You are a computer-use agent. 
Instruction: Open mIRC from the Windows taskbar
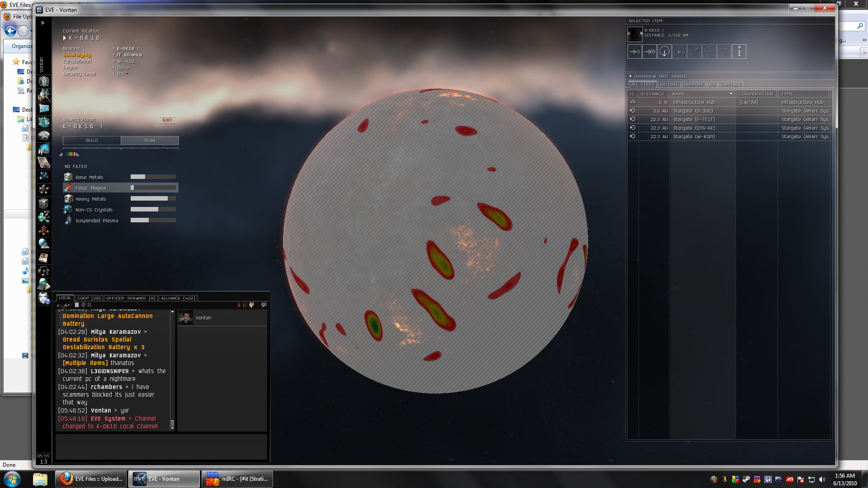237,479
